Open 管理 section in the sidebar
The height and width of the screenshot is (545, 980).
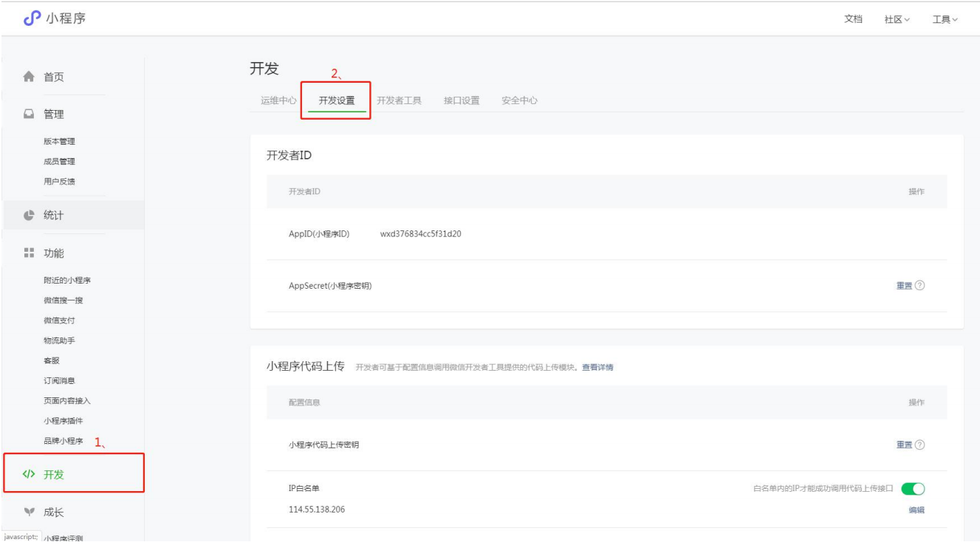point(54,114)
